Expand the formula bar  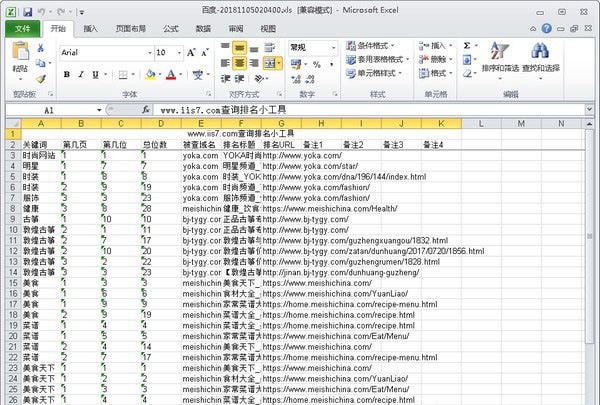point(589,110)
